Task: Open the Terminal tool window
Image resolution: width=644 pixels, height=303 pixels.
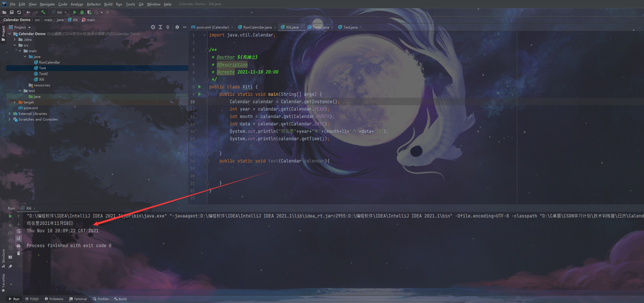Action: (78, 299)
